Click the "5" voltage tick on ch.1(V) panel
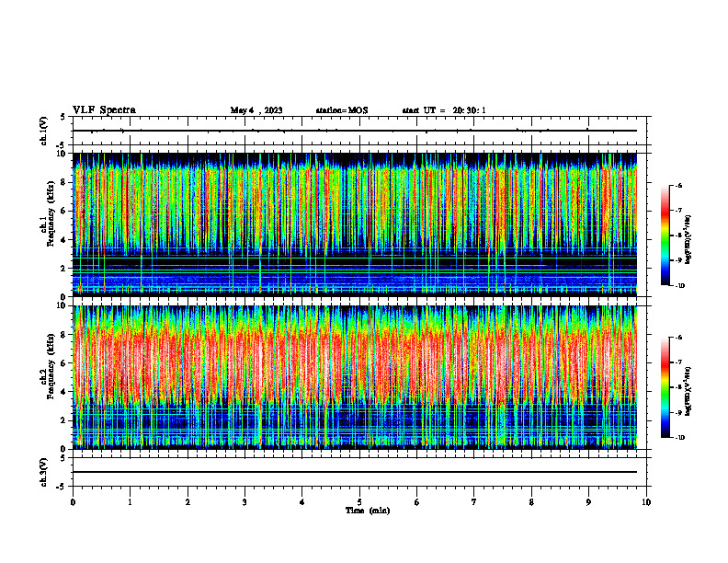This screenshot has width=728, height=563. click(63, 117)
